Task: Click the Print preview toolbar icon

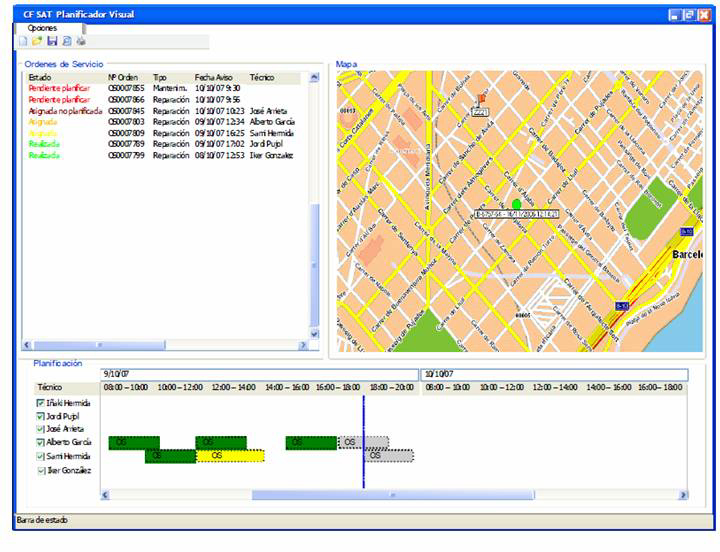Action: 66,42
